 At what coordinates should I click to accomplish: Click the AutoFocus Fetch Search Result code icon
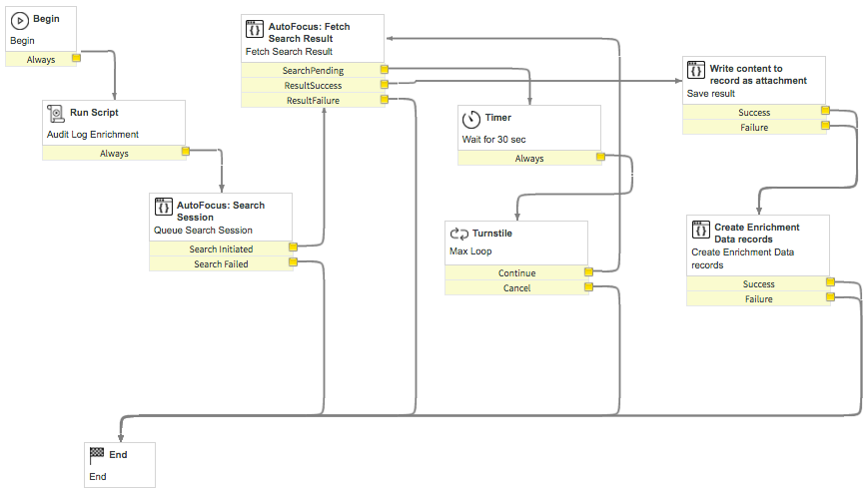(255, 29)
